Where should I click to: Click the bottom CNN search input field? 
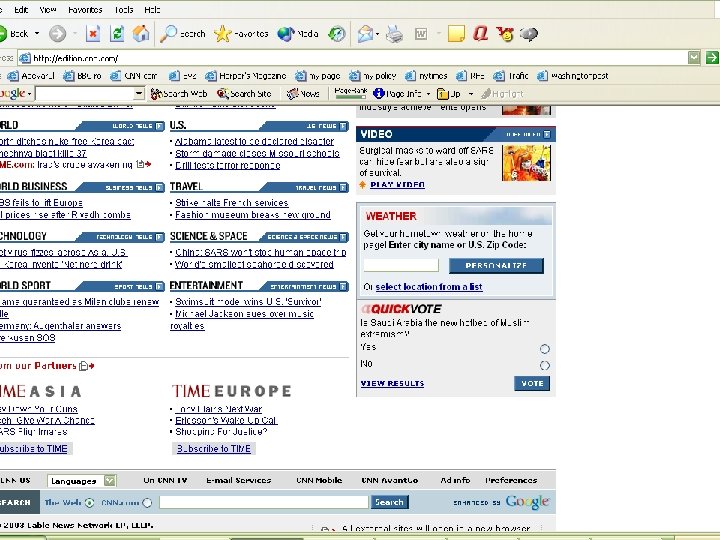[264, 502]
